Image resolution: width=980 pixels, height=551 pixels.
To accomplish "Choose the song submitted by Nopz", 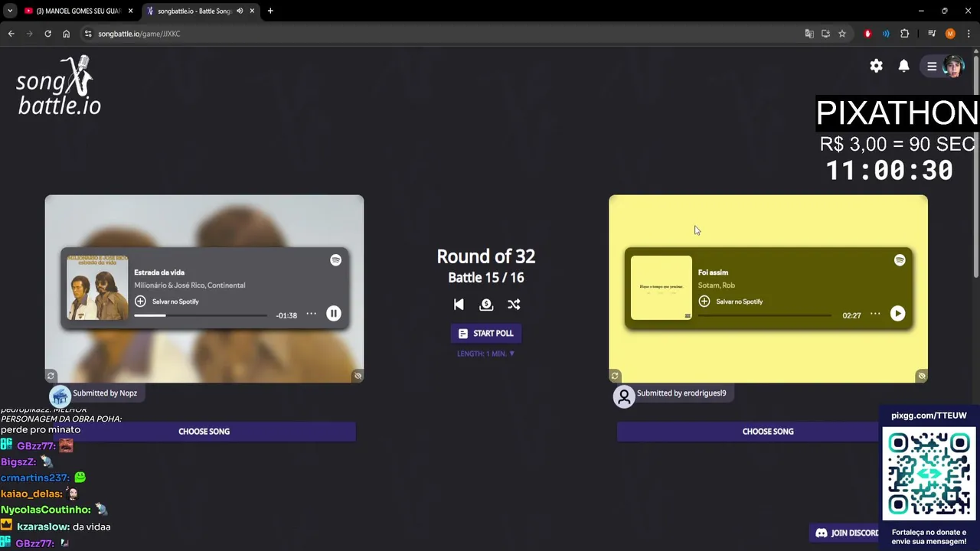I will point(204,432).
